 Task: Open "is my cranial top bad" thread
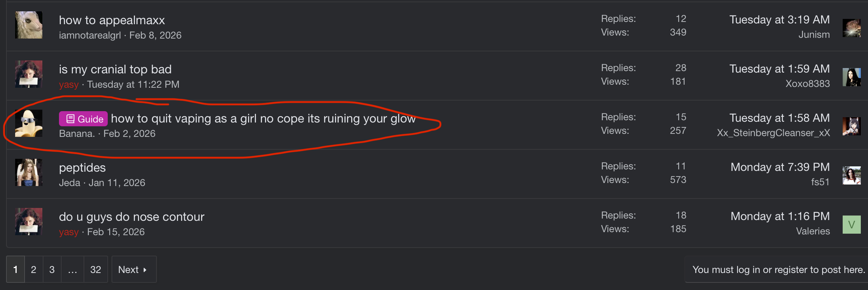tap(115, 69)
